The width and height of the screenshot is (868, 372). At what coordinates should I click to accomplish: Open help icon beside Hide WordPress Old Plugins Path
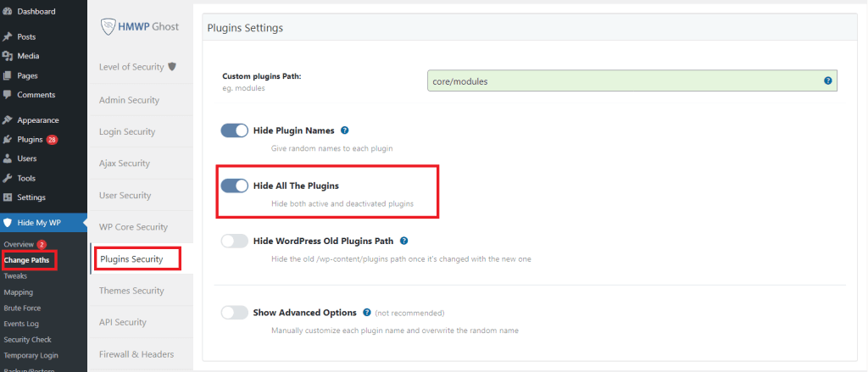pos(403,241)
